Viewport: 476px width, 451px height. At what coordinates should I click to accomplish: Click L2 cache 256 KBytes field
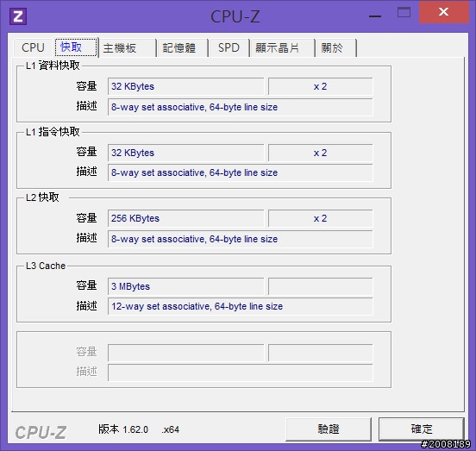tap(185, 218)
